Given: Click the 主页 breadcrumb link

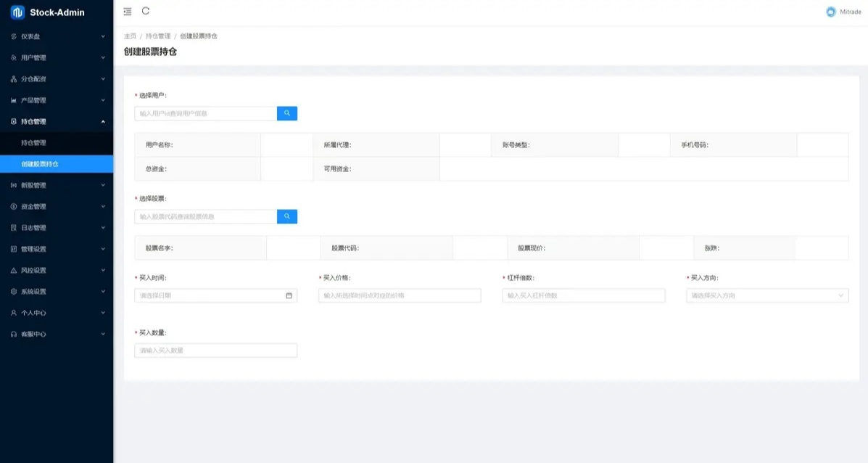Looking at the screenshot, I should (x=129, y=36).
